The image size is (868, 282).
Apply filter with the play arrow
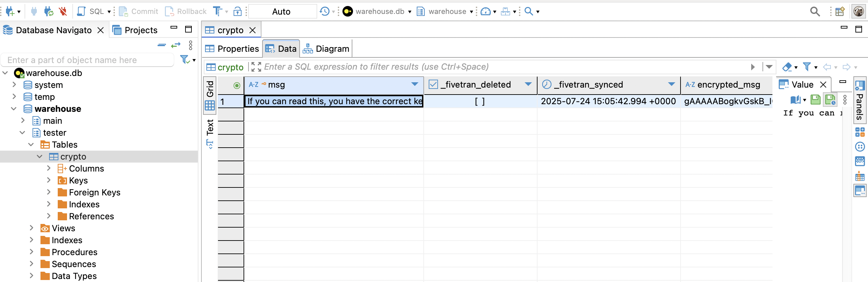tap(753, 67)
